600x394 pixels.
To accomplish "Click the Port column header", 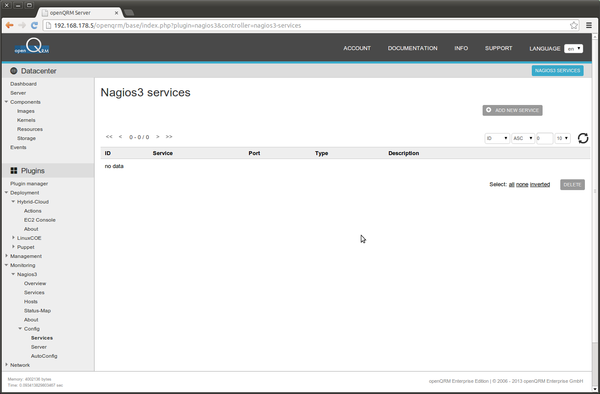I will pyautogui.click(x=254, y=153).
